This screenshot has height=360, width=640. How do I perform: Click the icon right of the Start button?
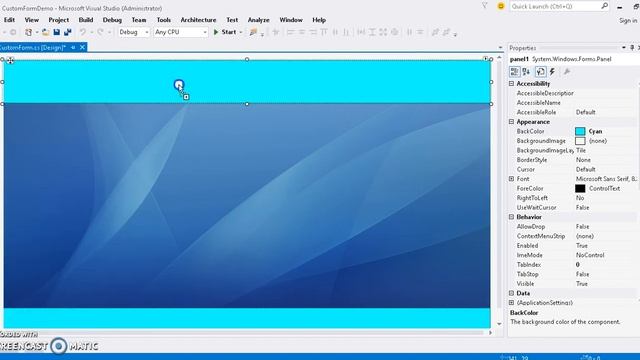253,32
